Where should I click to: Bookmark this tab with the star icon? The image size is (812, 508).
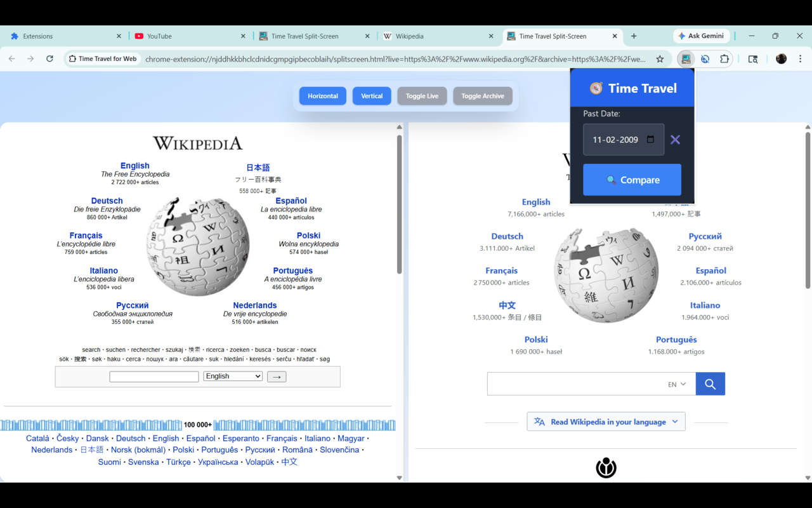(x=660, y=59)
